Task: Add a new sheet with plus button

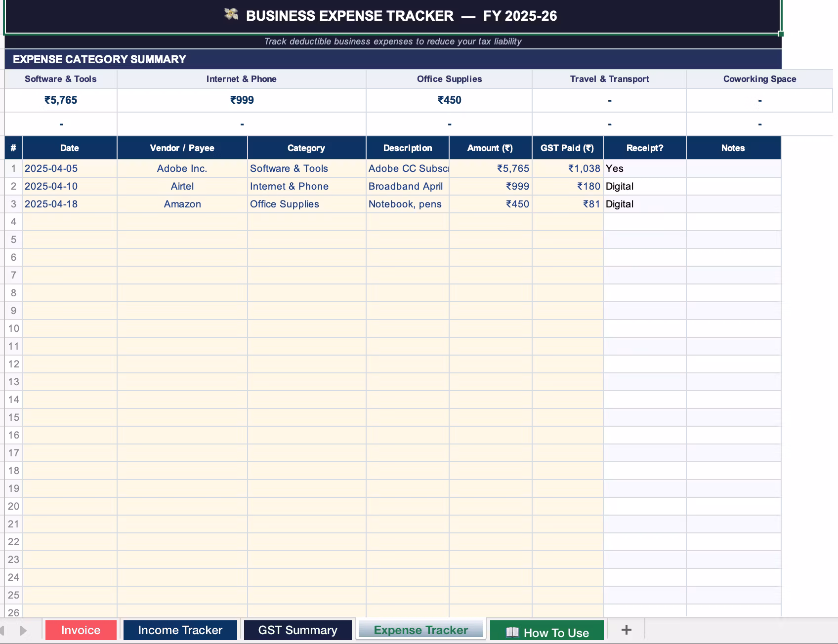Action: tap(626, 630)
